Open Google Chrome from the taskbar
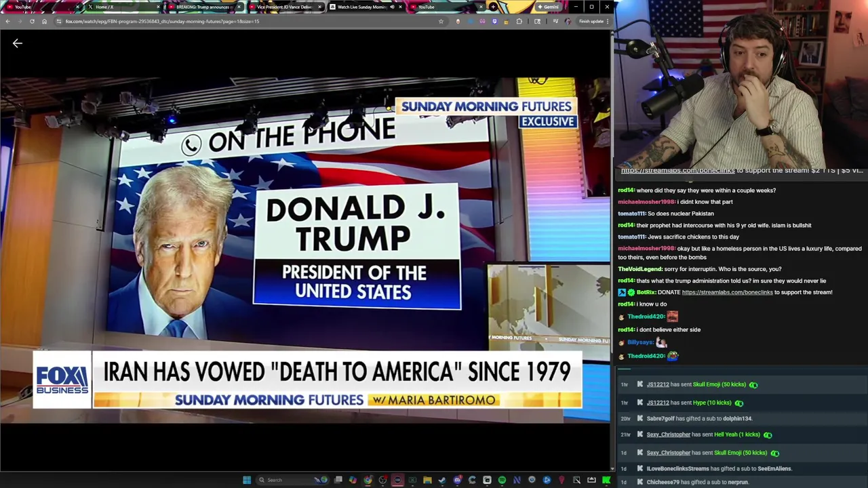The width and height of the screenshot is (868, 488). 368,480
